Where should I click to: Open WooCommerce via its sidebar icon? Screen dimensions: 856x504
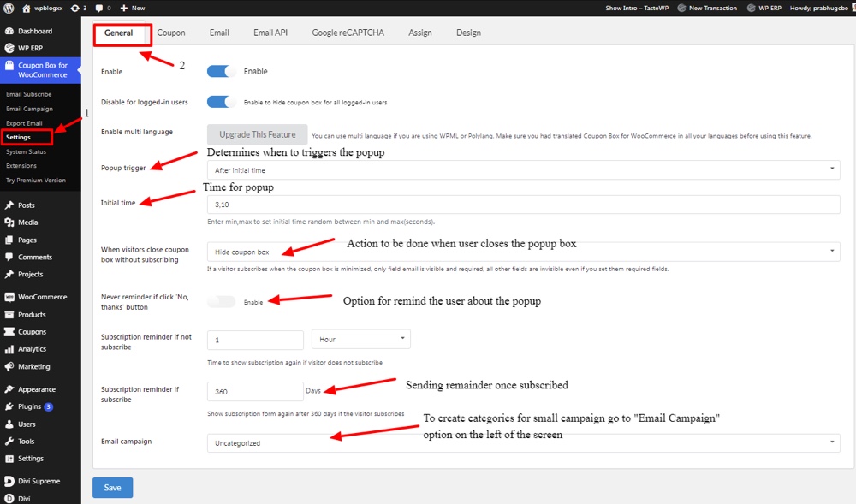pyautogui.click(x=9, y=297)
